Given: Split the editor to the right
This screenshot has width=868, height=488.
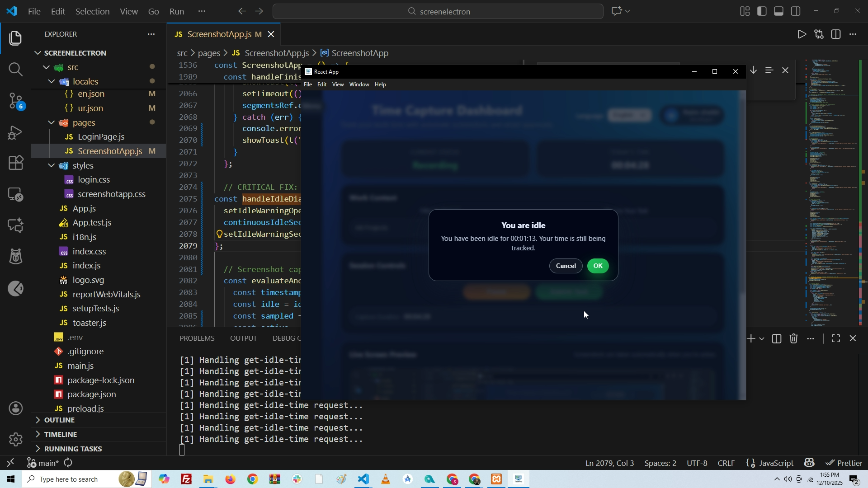Looking at the screenshot, I should (836, 34).
